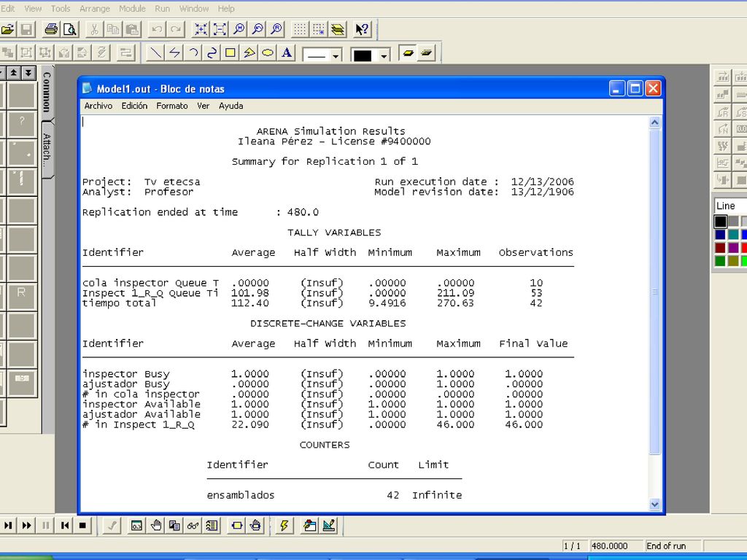Switch to the Common panel tab
The width and height of the screenshot is (747, 560).
[x=47, y=91]
